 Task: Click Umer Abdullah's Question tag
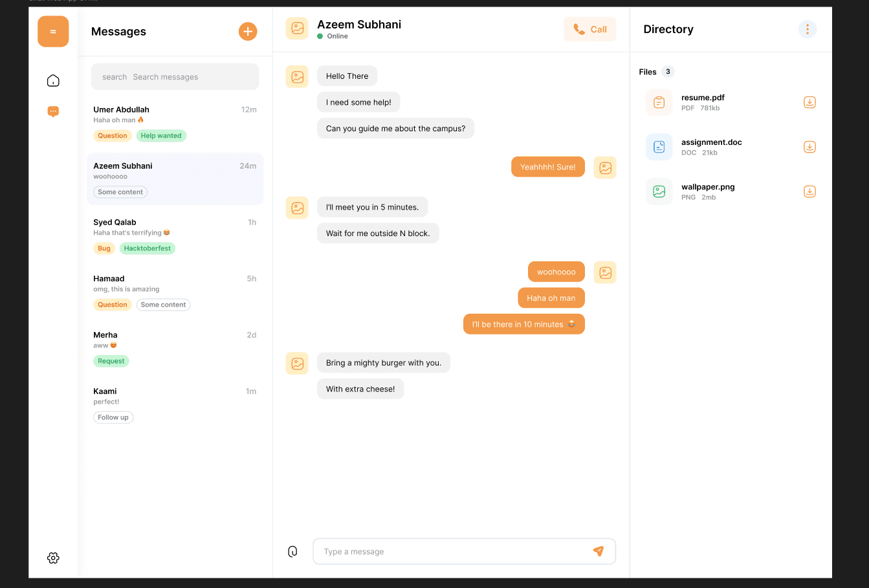click(x=113, y=136)
